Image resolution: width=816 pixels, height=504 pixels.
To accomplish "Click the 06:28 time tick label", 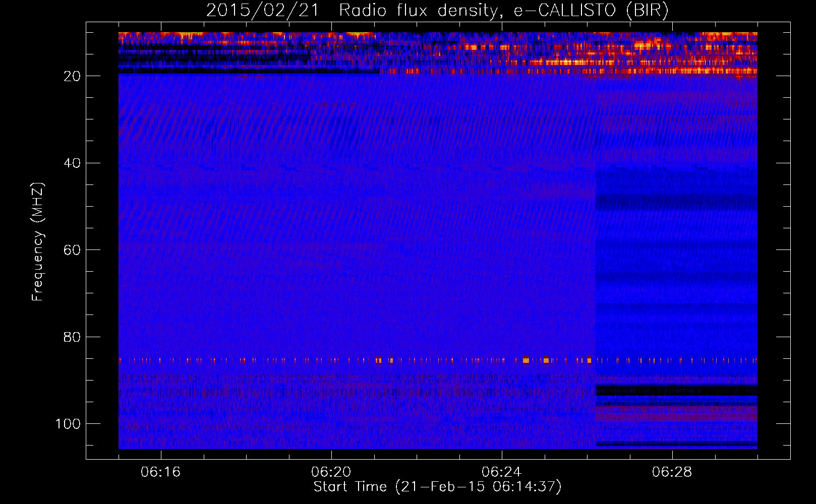I will click(x=672, y=472).
